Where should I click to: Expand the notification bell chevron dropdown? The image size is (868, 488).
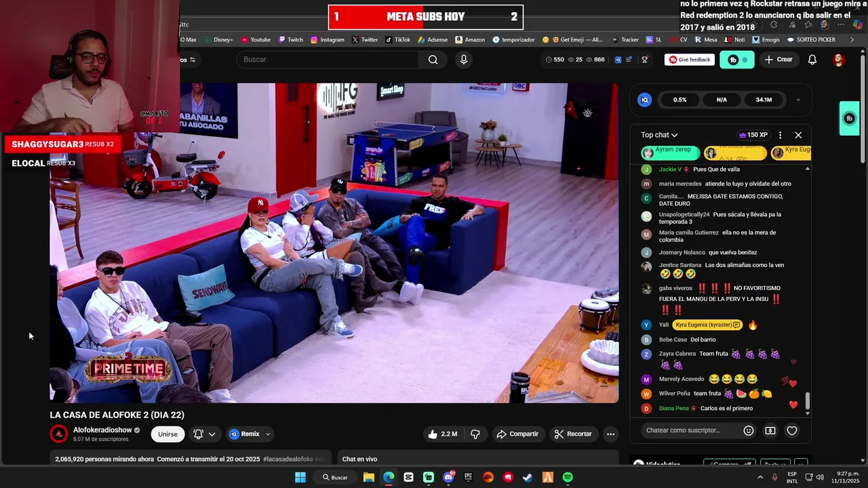(212, 434)
